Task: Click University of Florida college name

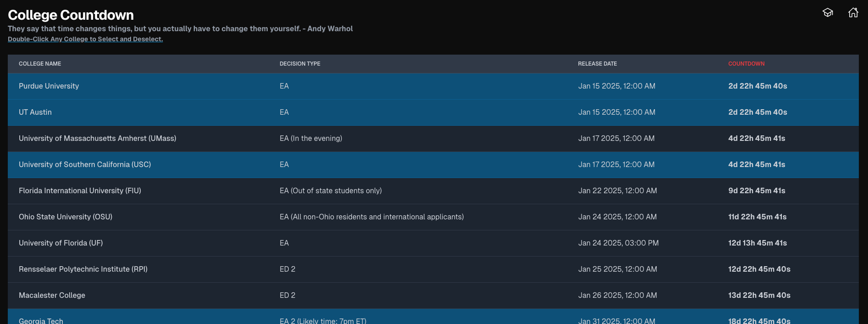Action: pos(60,243)
